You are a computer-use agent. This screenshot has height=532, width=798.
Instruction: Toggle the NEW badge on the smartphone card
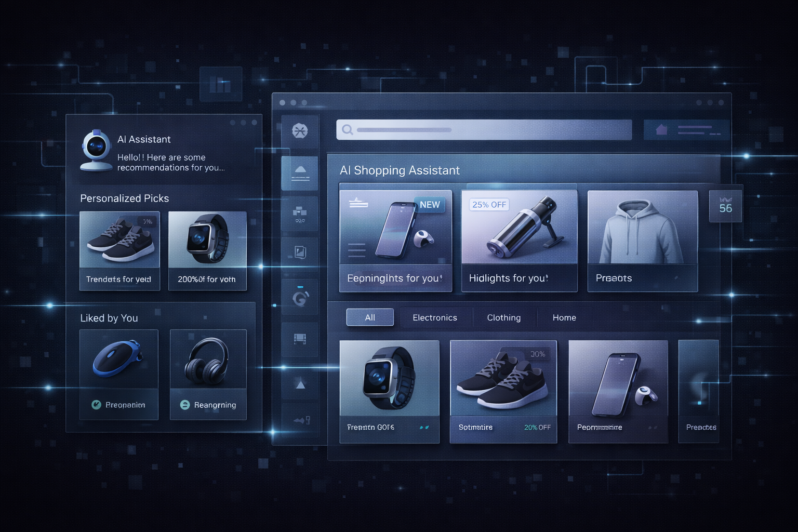pyautogui.click(x=430, y=204)
